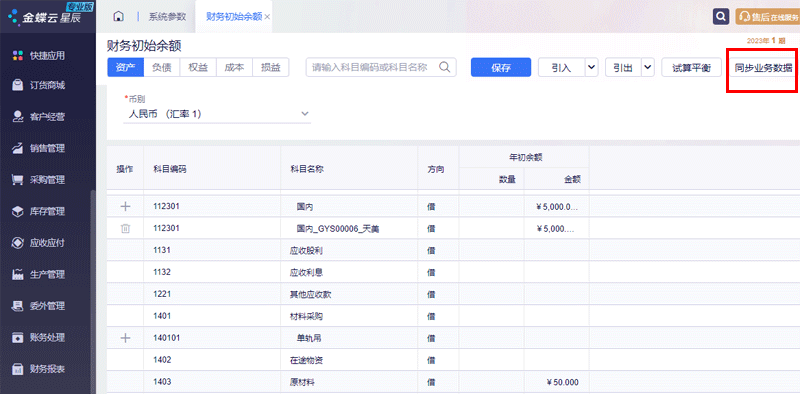Open 订货商城 sidebar icon

tap(18, 85)
